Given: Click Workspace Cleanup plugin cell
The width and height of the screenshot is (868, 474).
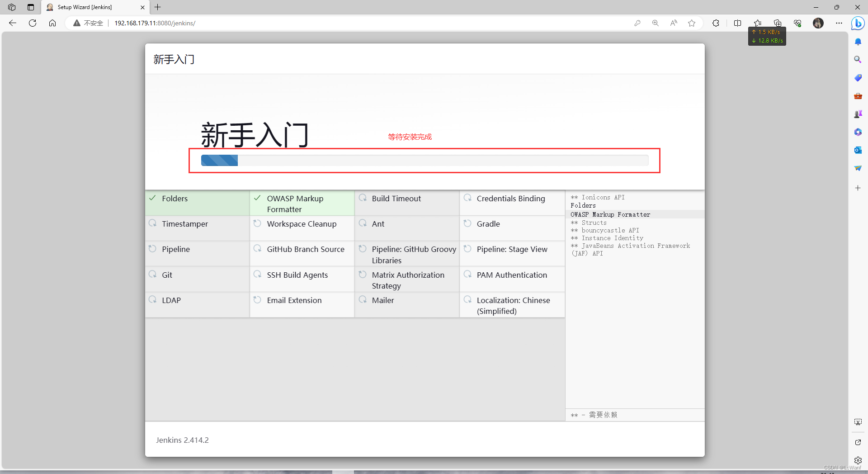Looking at the screenshot, I should (302, 228).
